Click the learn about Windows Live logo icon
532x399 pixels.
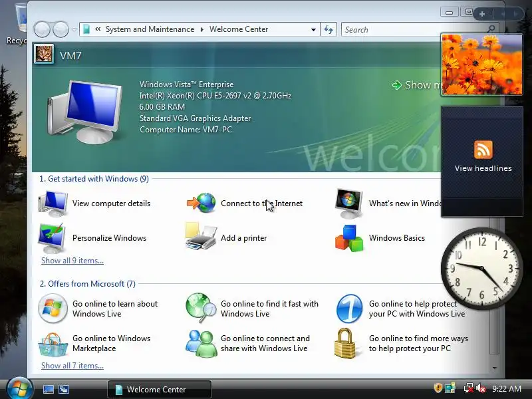(53, 309)
